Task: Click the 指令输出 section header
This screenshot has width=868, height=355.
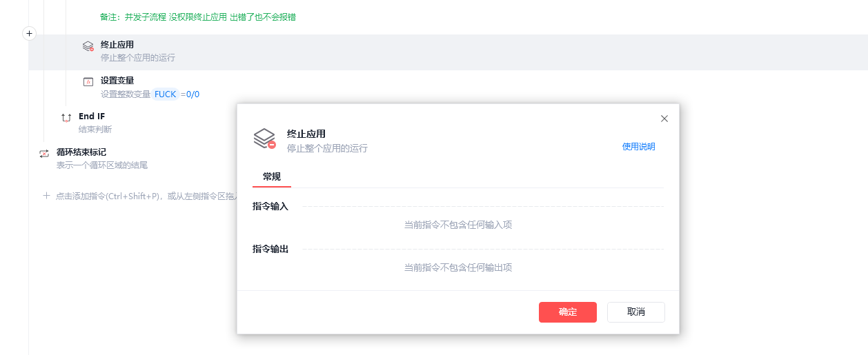Action: click(x=270, y=249)
